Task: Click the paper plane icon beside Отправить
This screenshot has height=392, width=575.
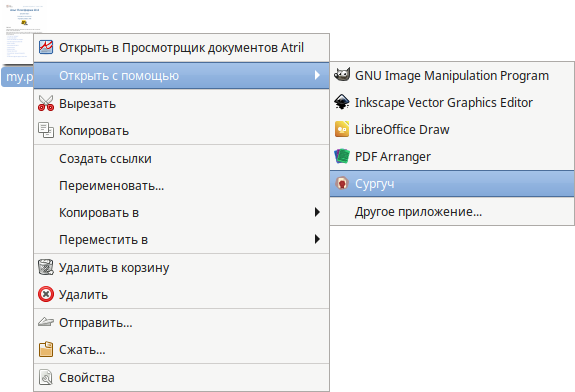Action: click(46, 322)
